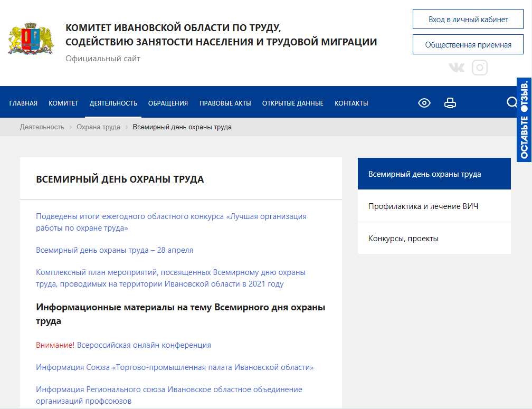Click 'Охрана труда' breadcrumb link
The height and width of the screenshot is (409, 532).
tap(98, 127)
